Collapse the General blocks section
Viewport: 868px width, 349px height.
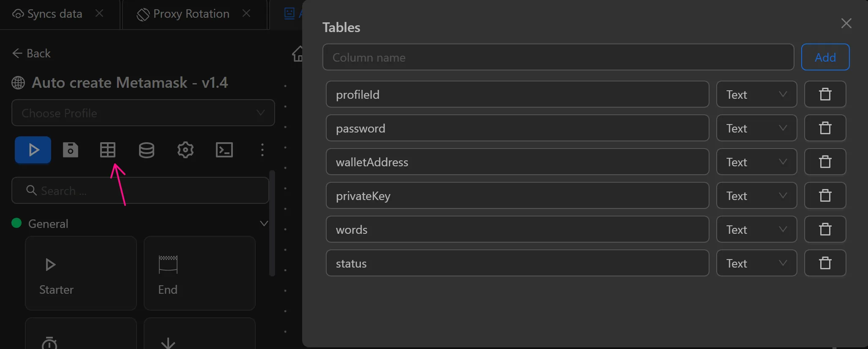(x=264, y=224)
